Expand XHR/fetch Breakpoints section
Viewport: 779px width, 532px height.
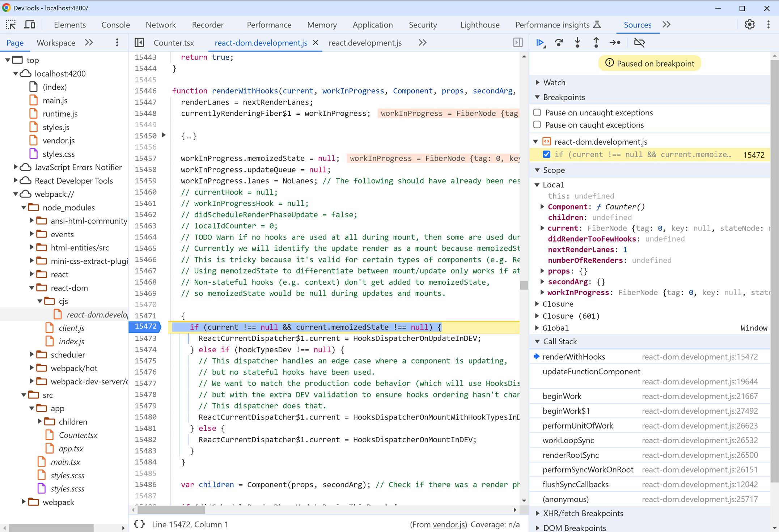coord(538,513)
